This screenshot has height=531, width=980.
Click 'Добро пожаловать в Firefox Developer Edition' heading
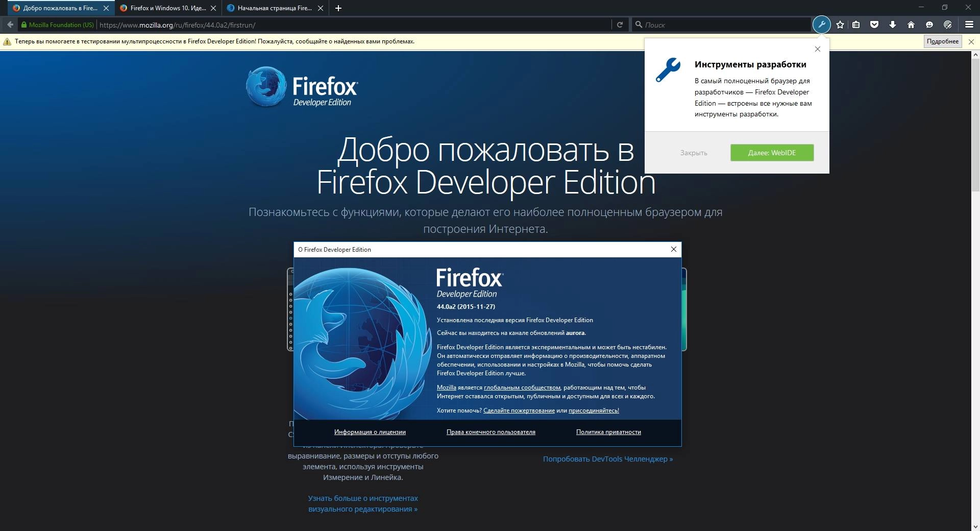coord(486,166)
